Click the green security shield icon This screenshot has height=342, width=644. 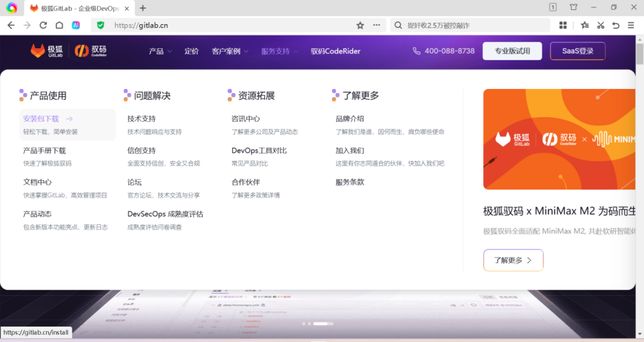tap(100, 25)
